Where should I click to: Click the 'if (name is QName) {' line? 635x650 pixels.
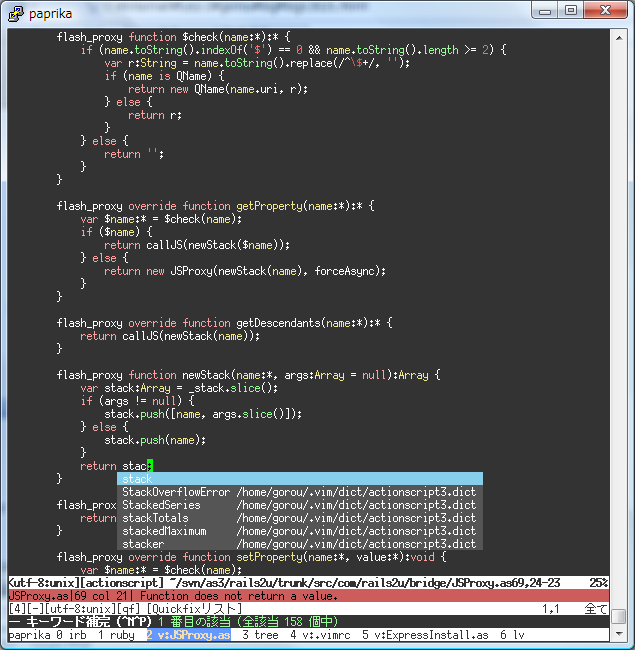coord(165,76)
